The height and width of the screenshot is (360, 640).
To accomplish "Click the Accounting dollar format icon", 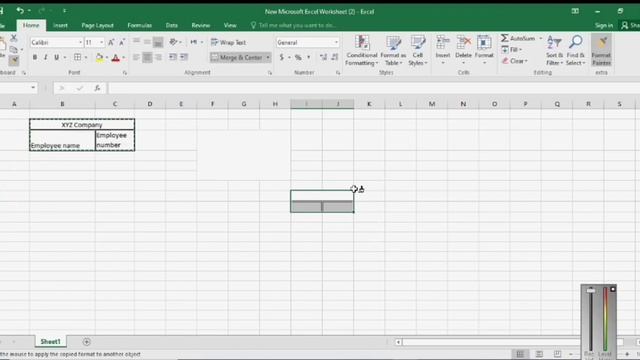I will coord(282,58).
